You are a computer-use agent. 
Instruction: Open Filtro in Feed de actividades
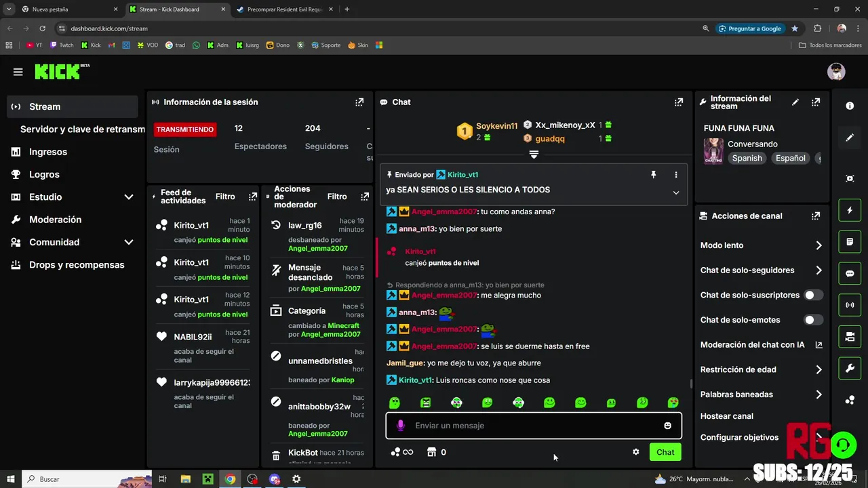click(x=225, y=197)
